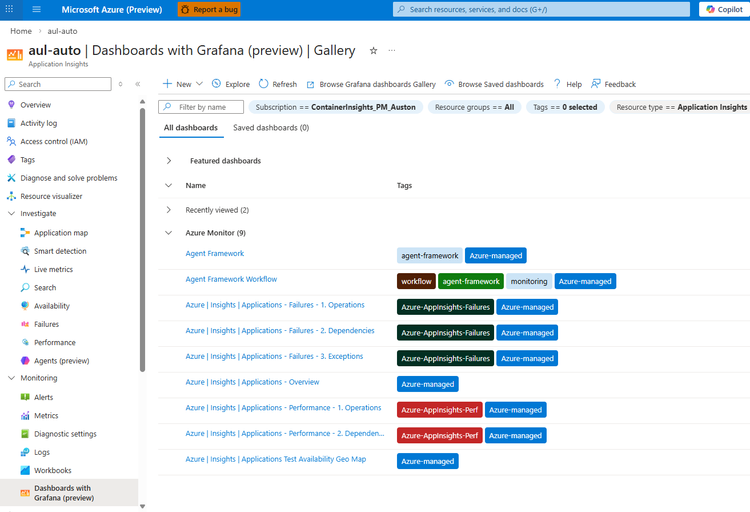Switch to the All dashboards tab

(191, 128)
